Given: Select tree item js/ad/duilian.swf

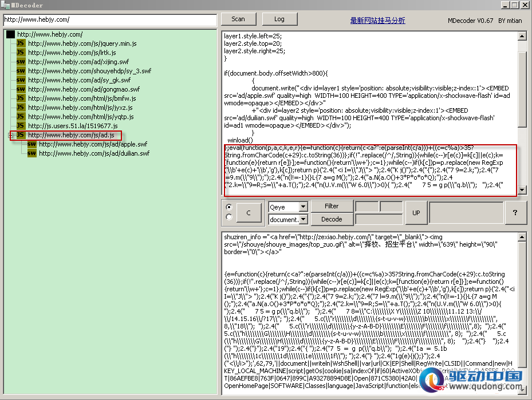Looking at the screenshot, I should click(94, 153).
